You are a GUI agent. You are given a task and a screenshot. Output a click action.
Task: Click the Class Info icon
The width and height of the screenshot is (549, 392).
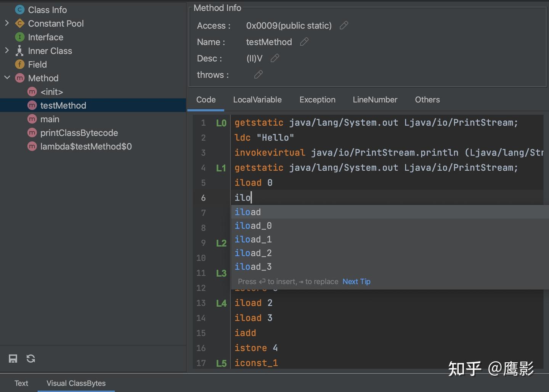coord(20,10)
